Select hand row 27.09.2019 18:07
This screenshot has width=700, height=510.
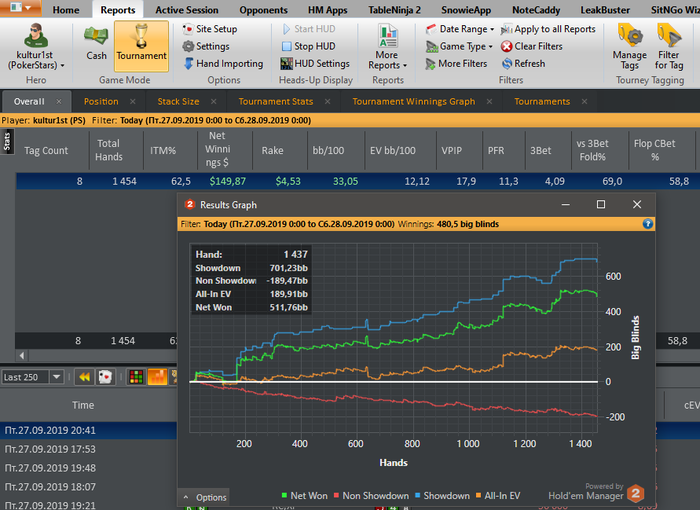point(88,487)
